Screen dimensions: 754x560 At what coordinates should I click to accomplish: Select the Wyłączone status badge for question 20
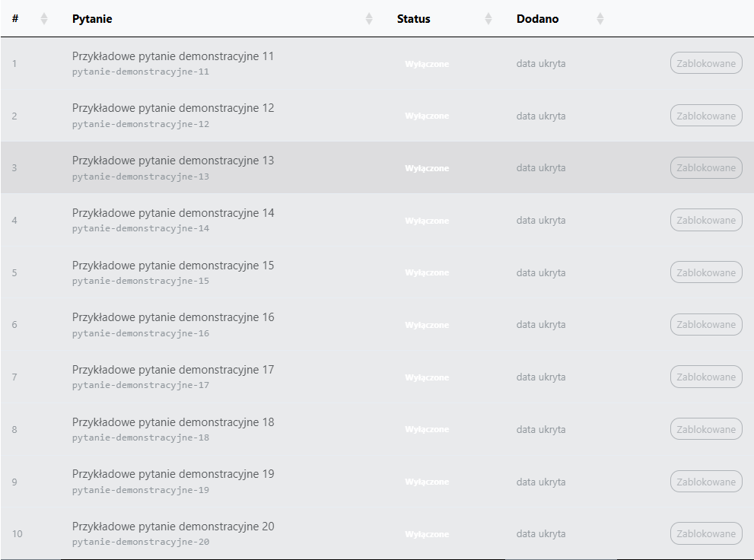click(427, 534)
